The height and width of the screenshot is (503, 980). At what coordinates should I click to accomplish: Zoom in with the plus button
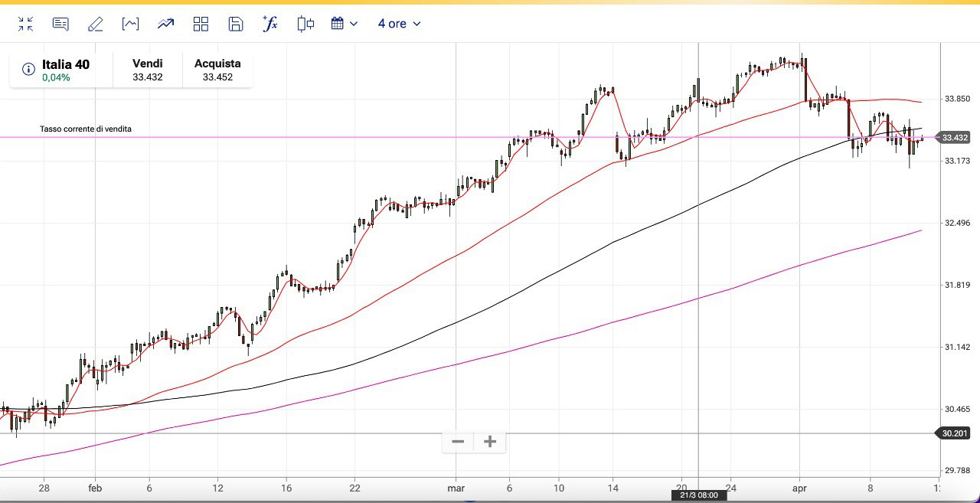(490, 442)
